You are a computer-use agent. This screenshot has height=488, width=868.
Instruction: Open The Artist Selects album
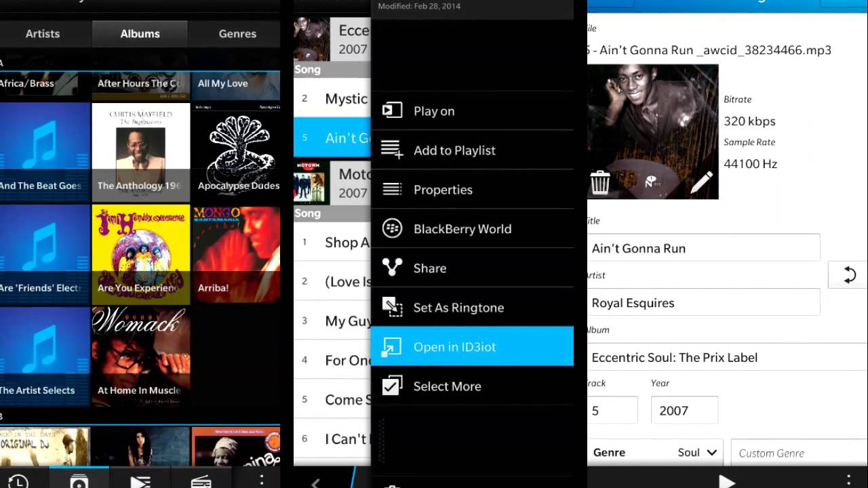pos(45,357)
